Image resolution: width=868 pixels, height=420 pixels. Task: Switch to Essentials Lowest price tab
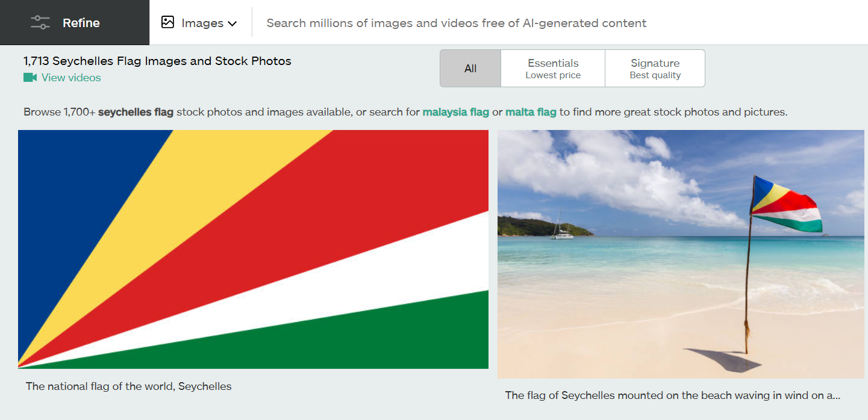coord(553,69)
